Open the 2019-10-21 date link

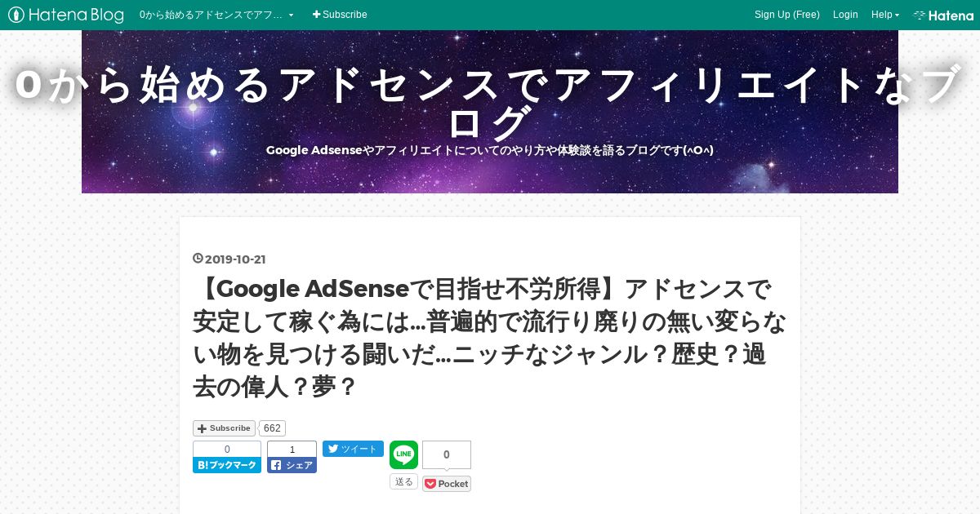235,259
